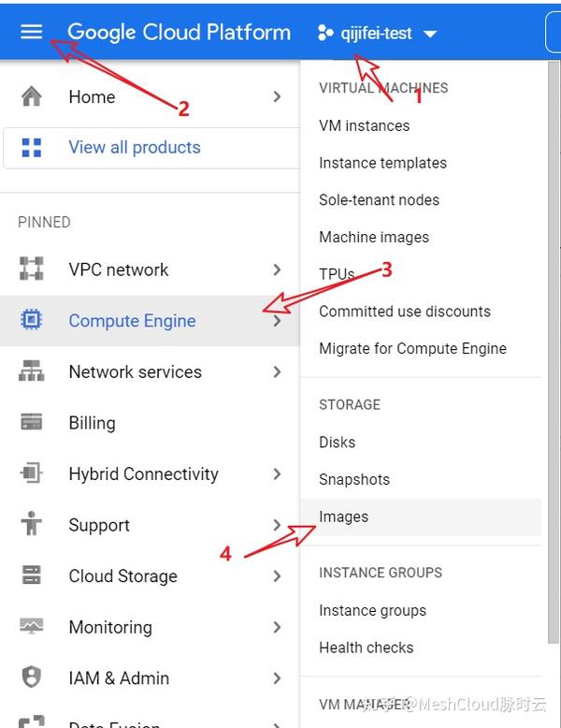Click the Support person icon

pos(32,525)
